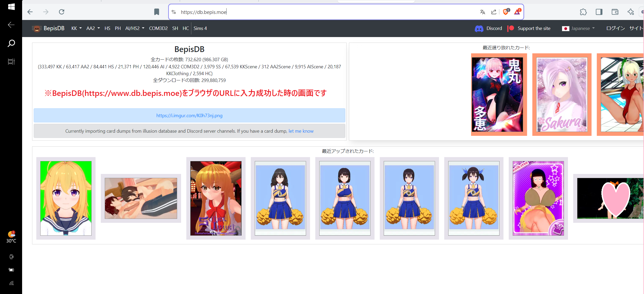Open Windows search from the taskbar
This screenshot has height=294, width=644.
(11, 43)
